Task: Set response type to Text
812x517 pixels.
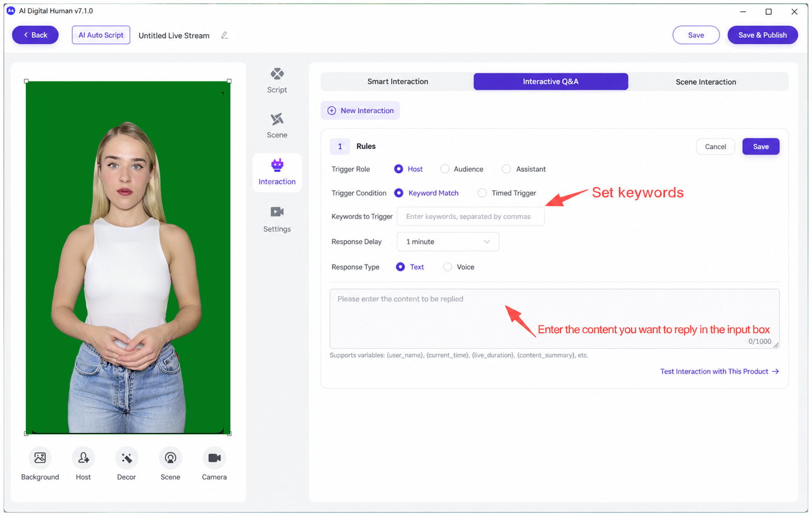Action: point(400,267)
